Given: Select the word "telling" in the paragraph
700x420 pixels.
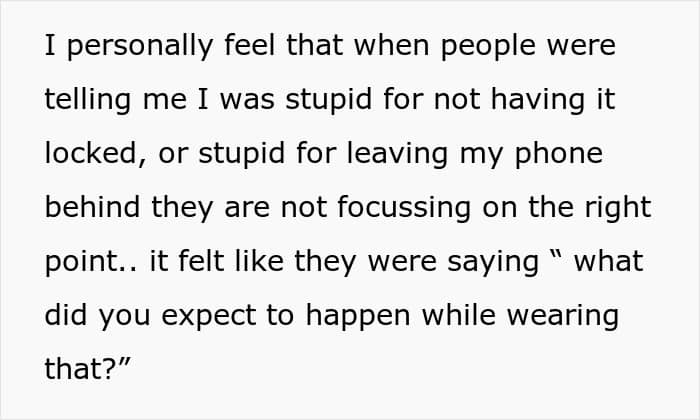Looking at the screenshot, I should point(88,100).
